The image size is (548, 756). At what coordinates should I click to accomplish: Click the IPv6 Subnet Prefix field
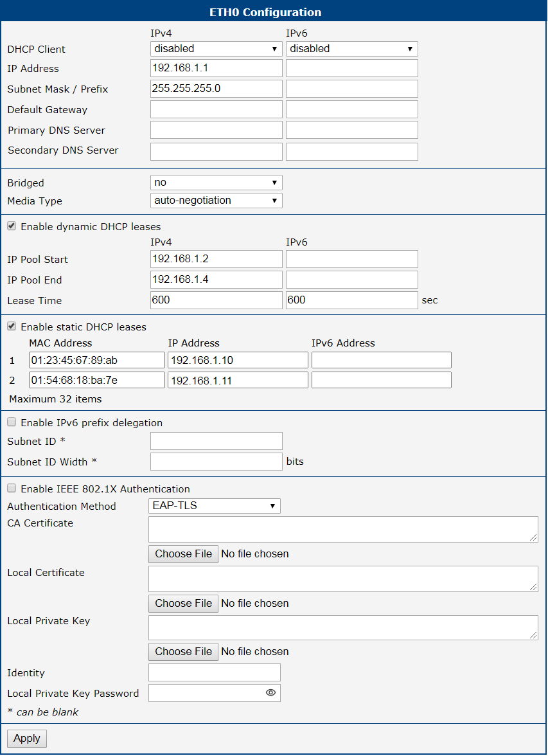tap(352, 89)
